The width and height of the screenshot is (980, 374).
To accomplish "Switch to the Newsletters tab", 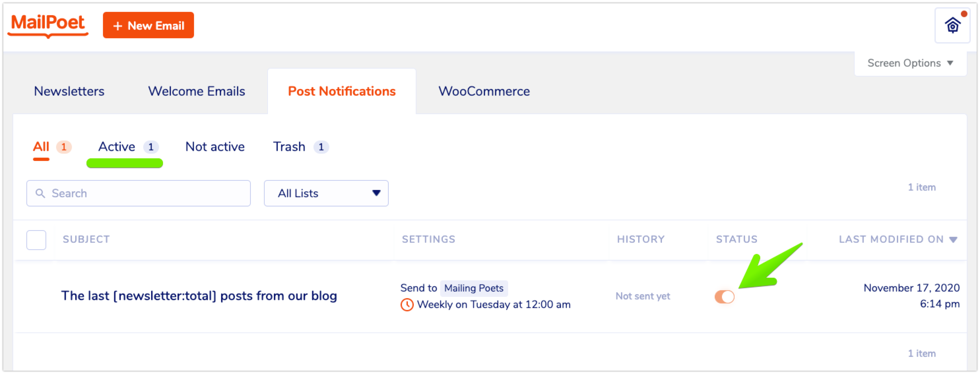I will 69,91.
